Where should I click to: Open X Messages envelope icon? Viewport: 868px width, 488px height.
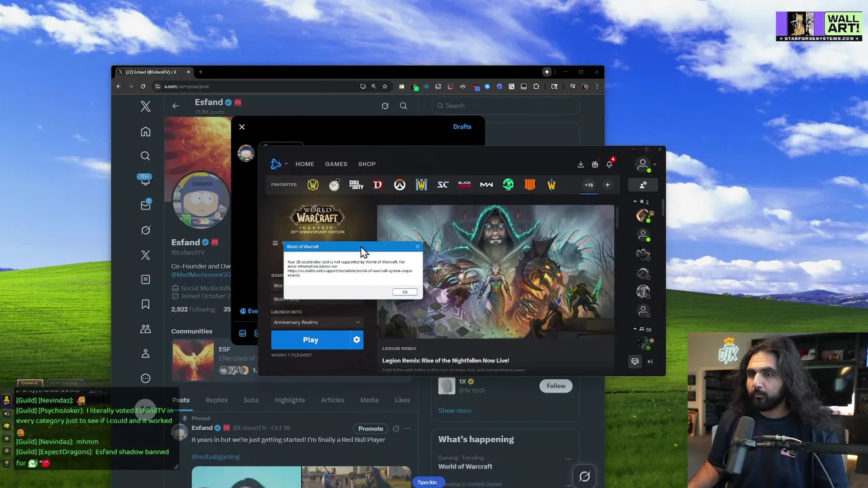(145, 205)
